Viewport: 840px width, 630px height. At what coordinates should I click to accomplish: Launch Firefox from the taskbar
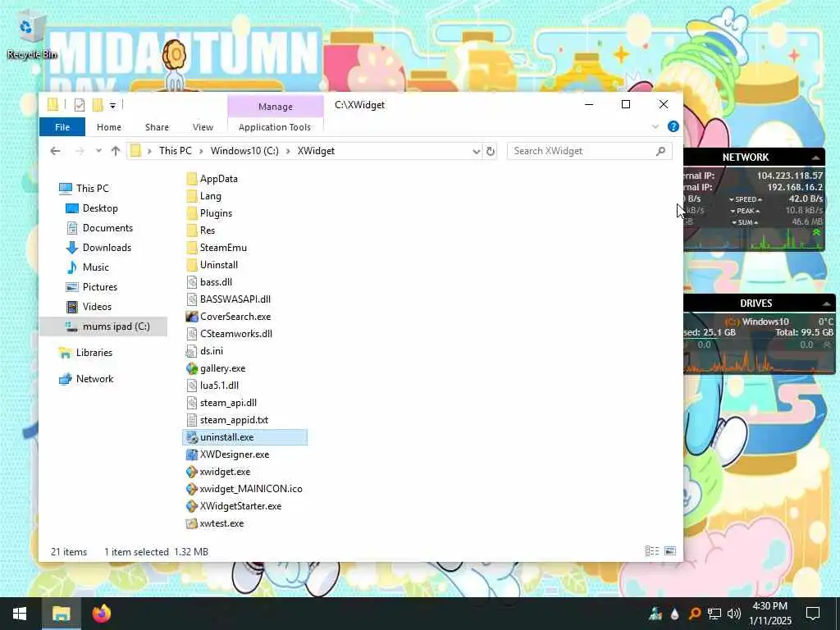pos(101,614)
